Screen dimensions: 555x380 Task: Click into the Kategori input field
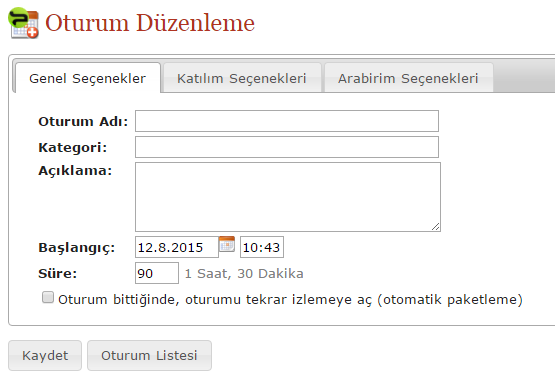tap(287, 147)
